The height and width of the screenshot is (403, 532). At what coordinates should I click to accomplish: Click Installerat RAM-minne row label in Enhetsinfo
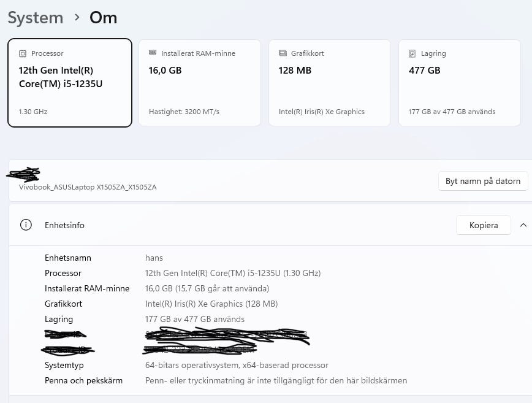point(87,288)
